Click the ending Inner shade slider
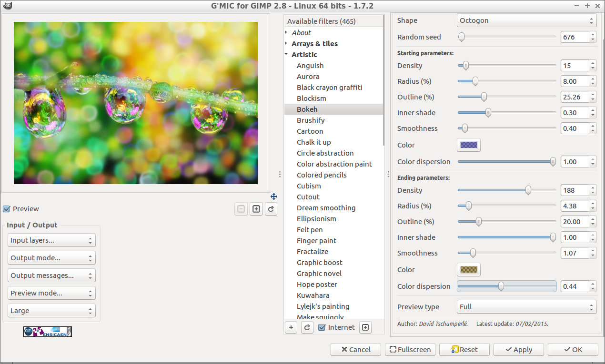This screenshot has height=364, width=605. click(x=507, y=237)
